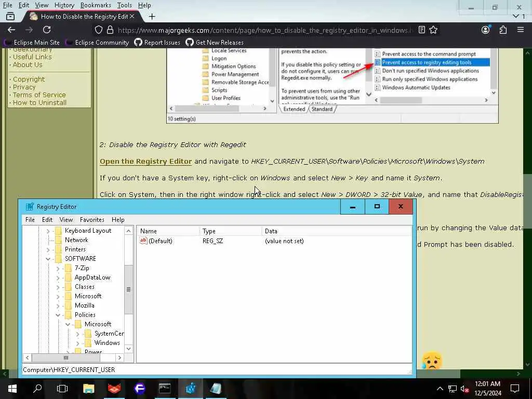Viewport: 532px width, 399px height.
Task: Click the Type column header
Action: [231, 231]
